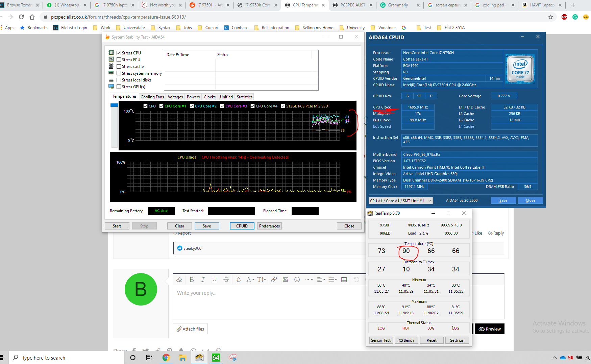Screen dimensions: 591x364
Task: Toggle bold in reply editor
Action: tap(192, 280)
